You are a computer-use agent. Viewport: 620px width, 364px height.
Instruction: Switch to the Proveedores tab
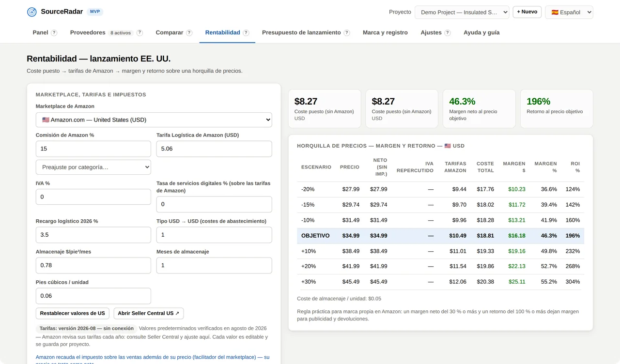[88, 32]
